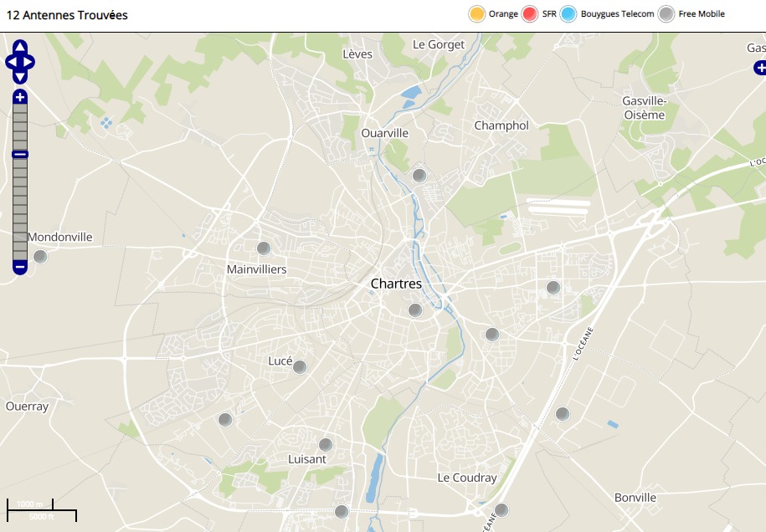Click the Chartres city label on map
Viewport: 766px width, 532px height.
396,284
